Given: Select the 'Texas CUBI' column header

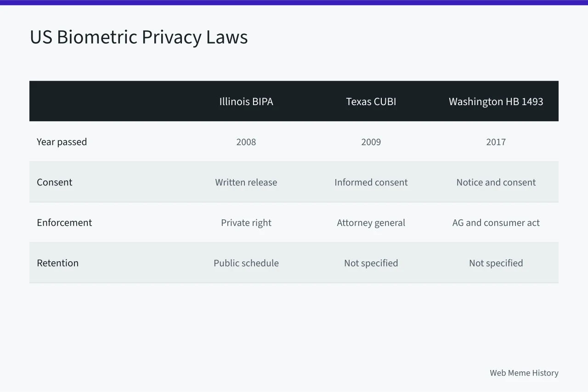Looking at the screenshot, I should (x=371, y=101).
